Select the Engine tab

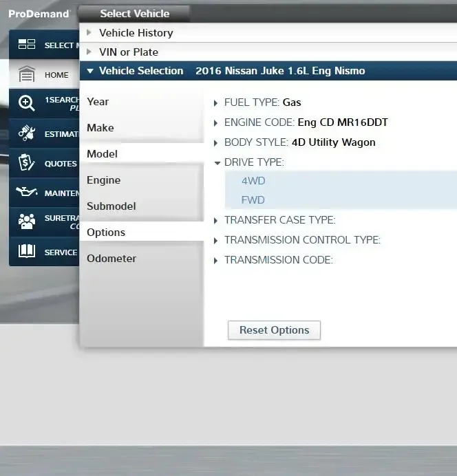tap(141, 180)
